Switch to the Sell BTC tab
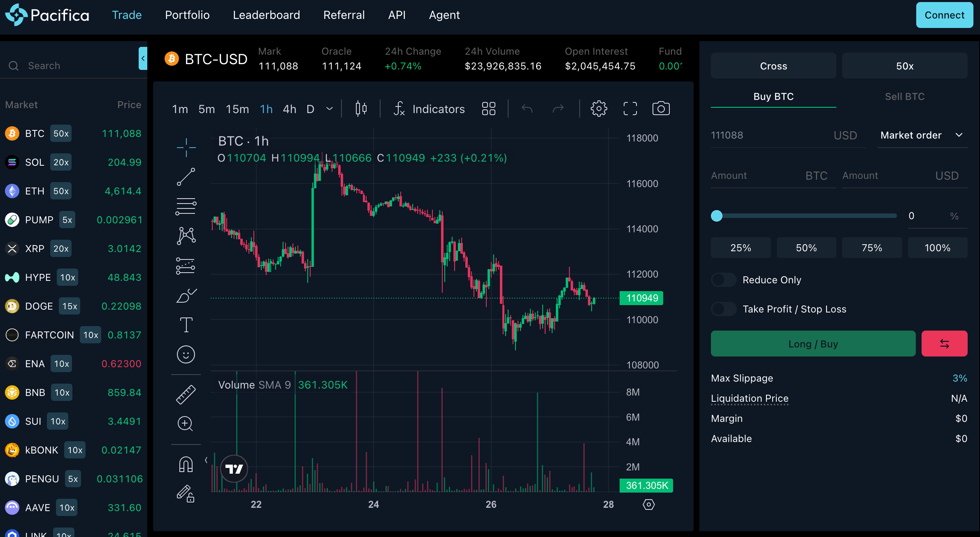Screen dimensions: 980x537 tap(905, 97)
